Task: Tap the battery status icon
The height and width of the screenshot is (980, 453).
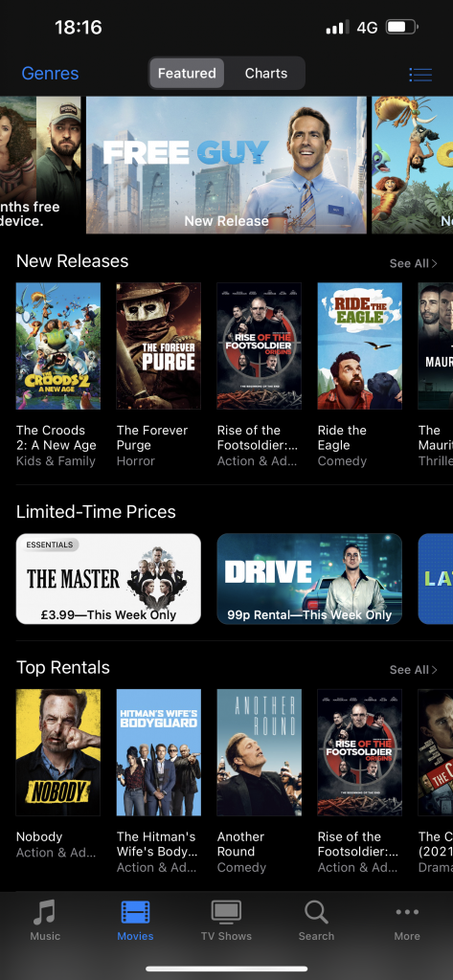Action: (x=401, y=28)
